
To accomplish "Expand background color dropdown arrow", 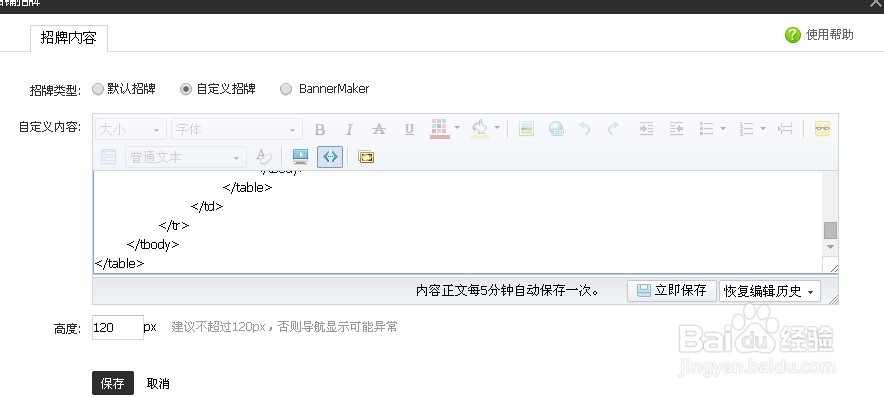I will click(497, 128).
